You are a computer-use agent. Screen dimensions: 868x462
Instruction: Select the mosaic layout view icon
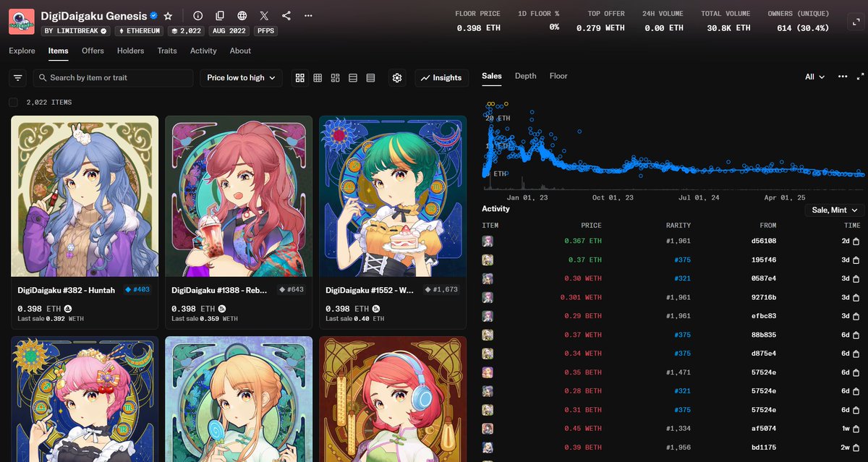click(335, 77)
